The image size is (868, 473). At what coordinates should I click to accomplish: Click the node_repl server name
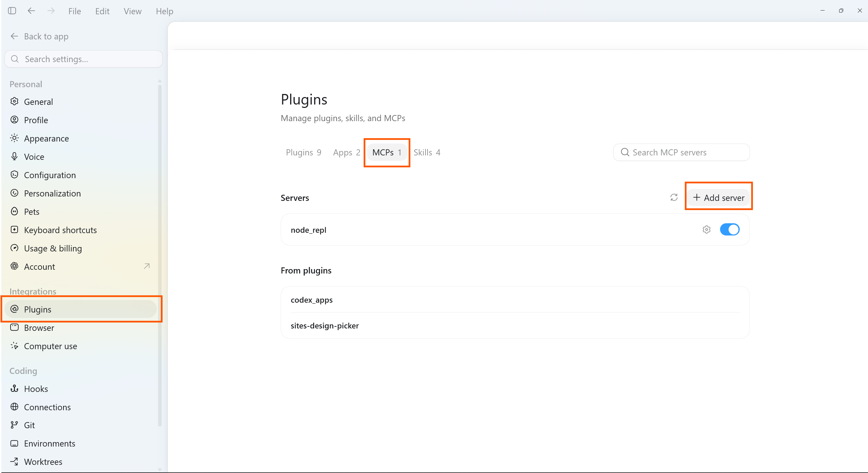pos(308,230)
